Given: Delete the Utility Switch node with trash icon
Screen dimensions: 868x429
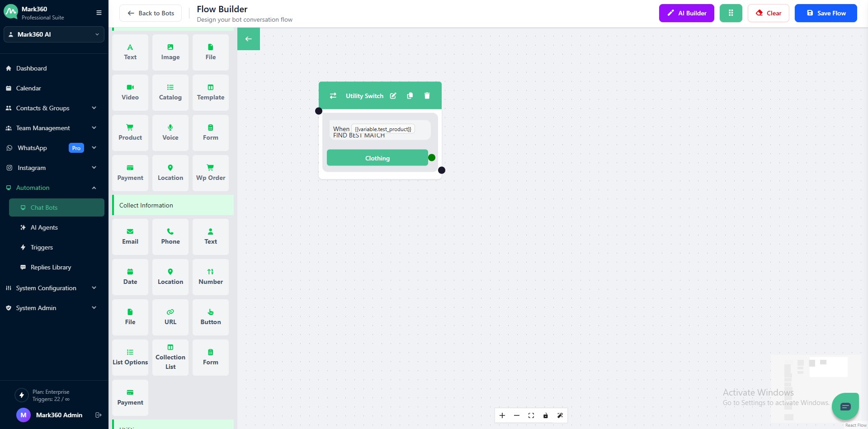Looking at the screenshot, I should [427, 96].
